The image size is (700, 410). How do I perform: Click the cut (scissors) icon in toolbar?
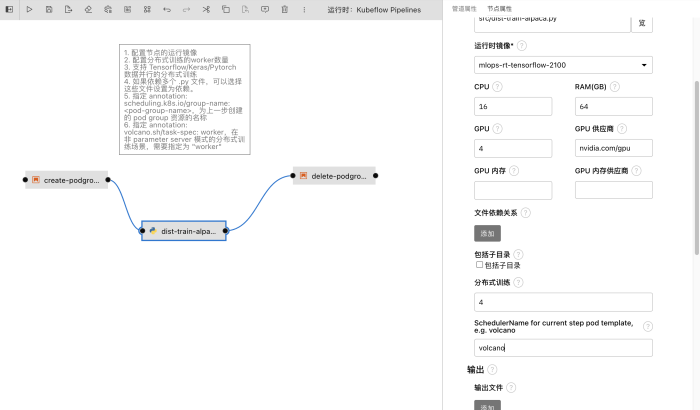(205, 9)
